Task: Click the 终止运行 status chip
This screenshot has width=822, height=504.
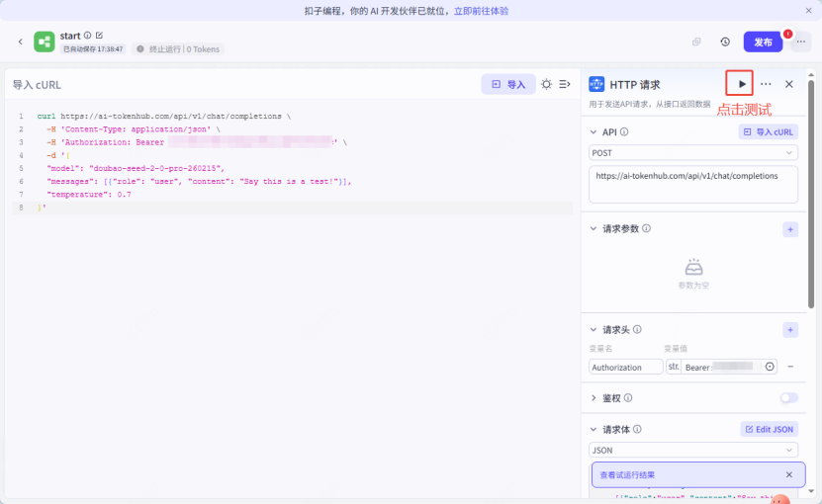Action: 178,49
